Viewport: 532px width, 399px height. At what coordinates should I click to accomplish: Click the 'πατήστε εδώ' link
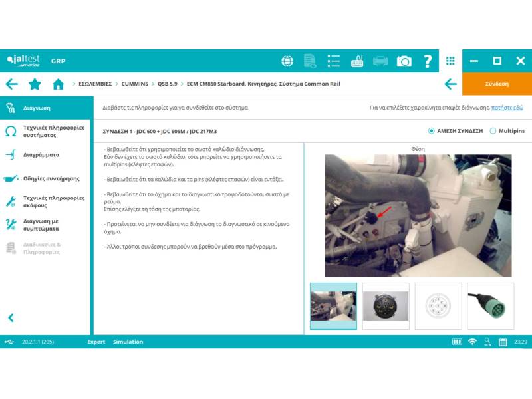507,108
